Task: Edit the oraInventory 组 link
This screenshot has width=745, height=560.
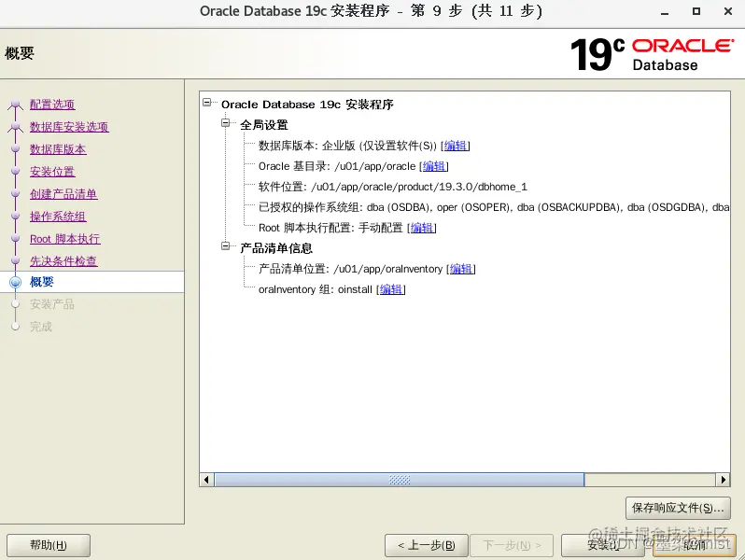Action: coord(391,289)
